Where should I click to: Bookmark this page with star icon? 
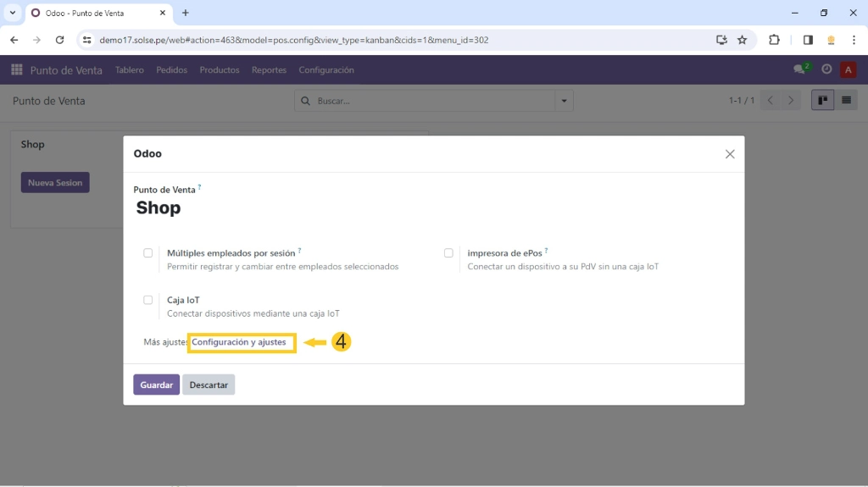743,40
